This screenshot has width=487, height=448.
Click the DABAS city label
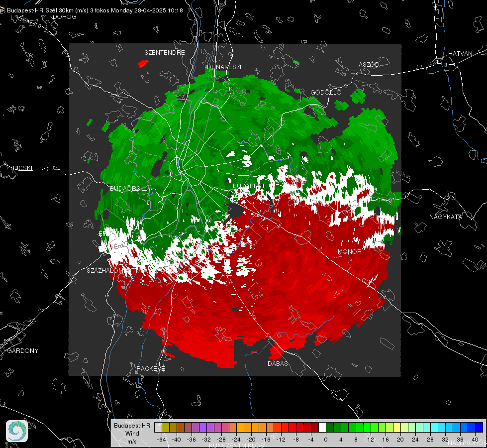tap(278, 363)
